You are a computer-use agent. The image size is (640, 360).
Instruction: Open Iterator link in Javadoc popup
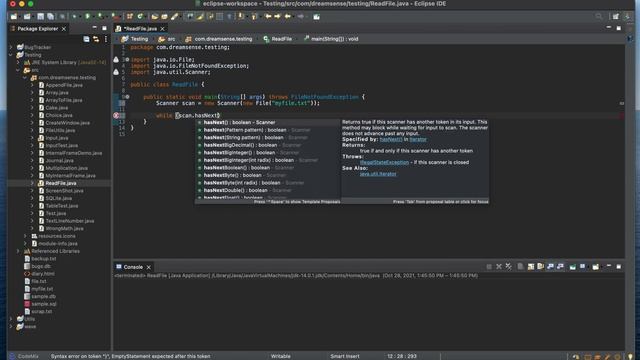point(418,139)
